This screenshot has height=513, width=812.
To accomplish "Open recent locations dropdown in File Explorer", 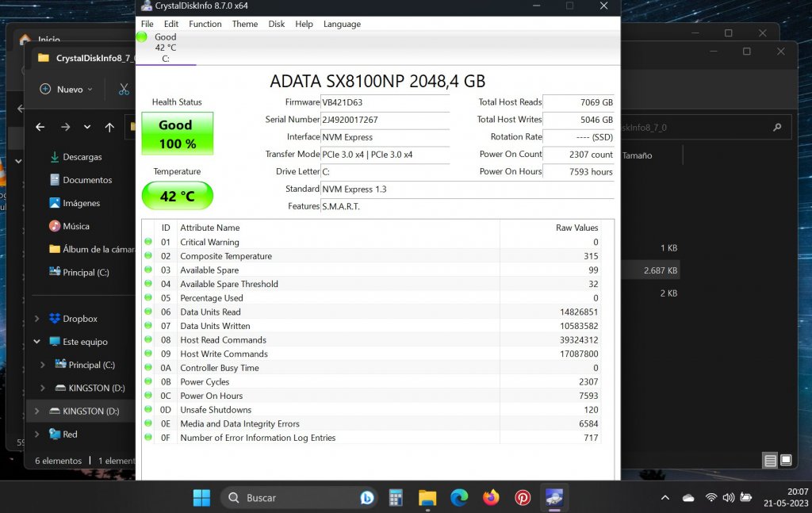I will pos(87,127).
